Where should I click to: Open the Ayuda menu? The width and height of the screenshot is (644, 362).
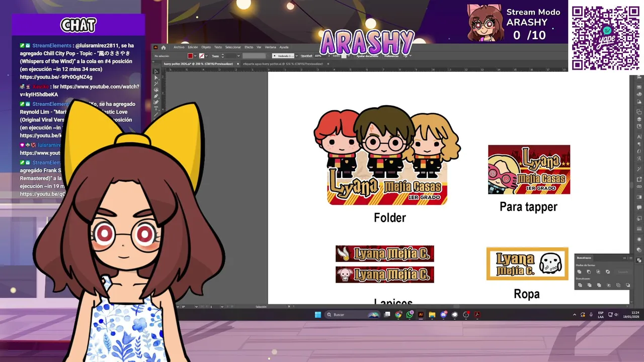(284, 47)
